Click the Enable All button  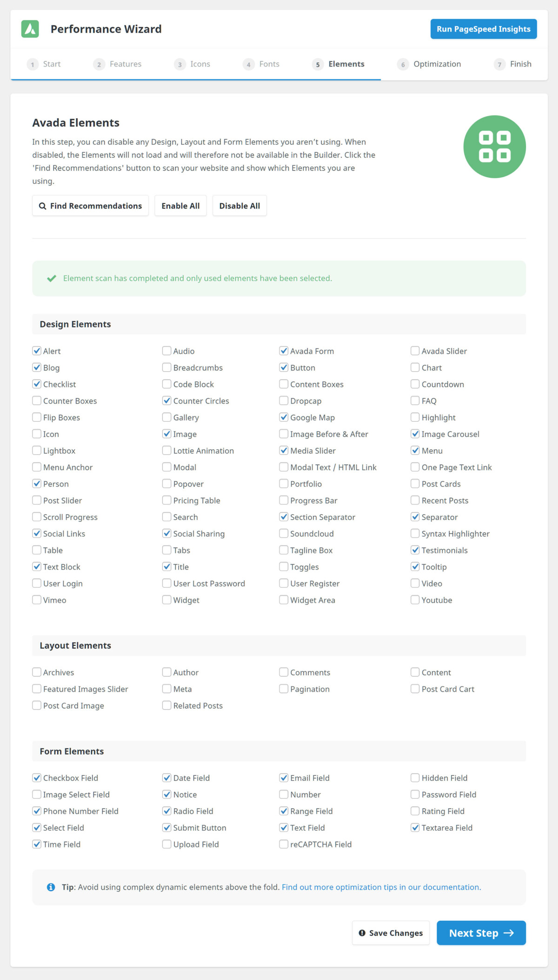click(180, 205)
